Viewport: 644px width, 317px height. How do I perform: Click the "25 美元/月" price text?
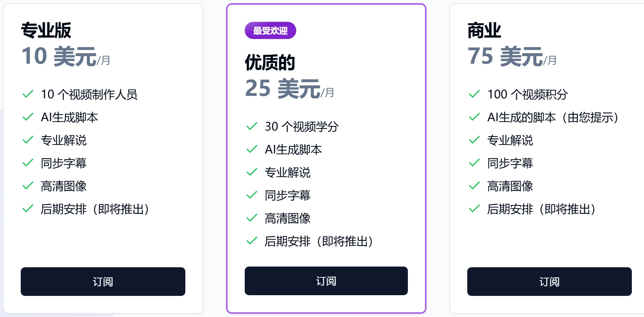pos(289,89)
